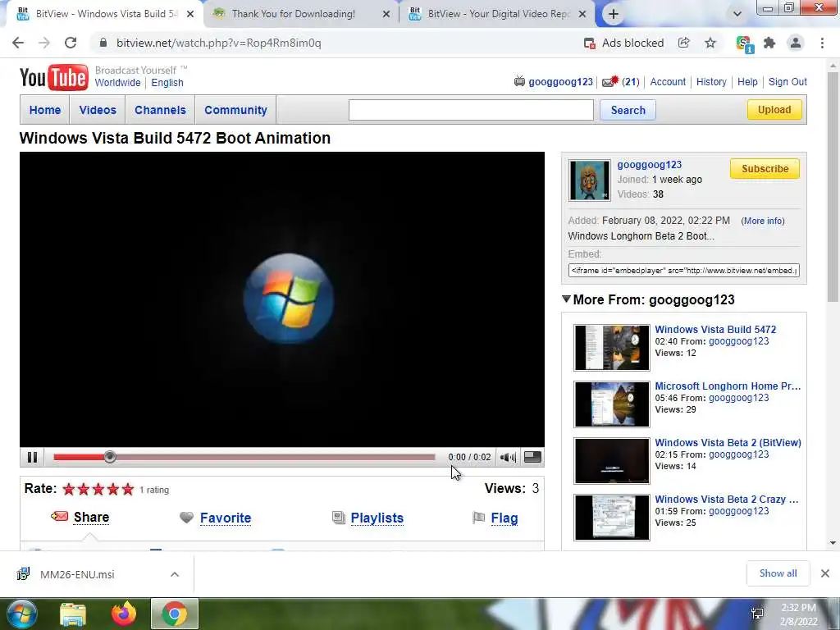Image resolution: width=840 pixels, height=630 pixels.
Task: Click Sign Out
Action: [787, 82]
